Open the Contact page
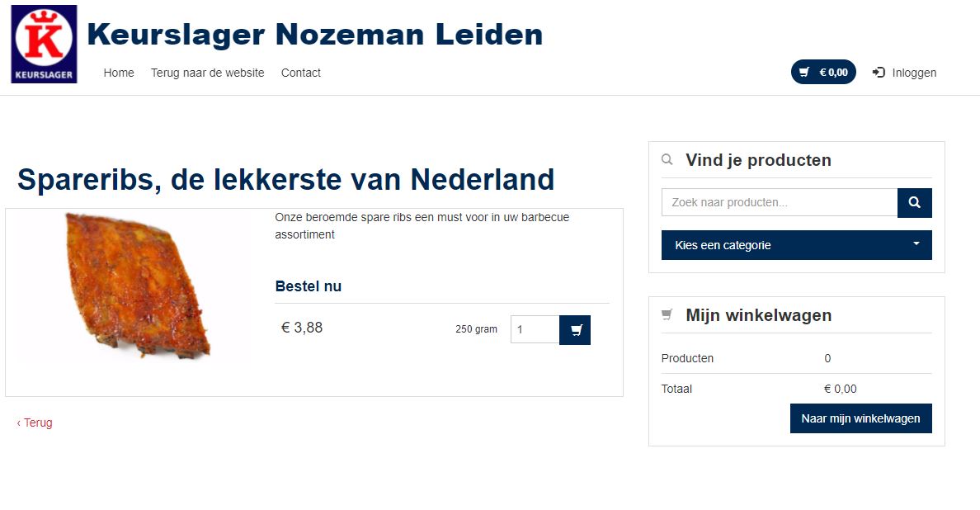The width and height of the screenshot is (980, 510). [301, 73]
